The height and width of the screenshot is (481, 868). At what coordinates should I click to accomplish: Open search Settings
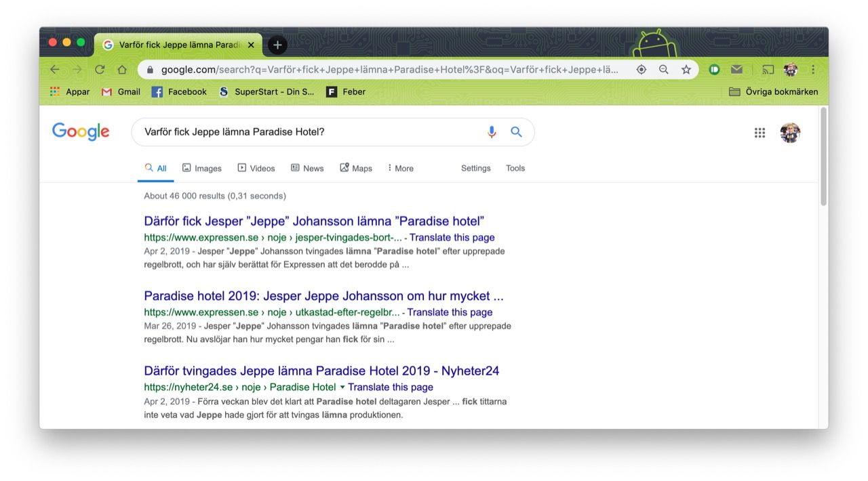coord(475,168)
